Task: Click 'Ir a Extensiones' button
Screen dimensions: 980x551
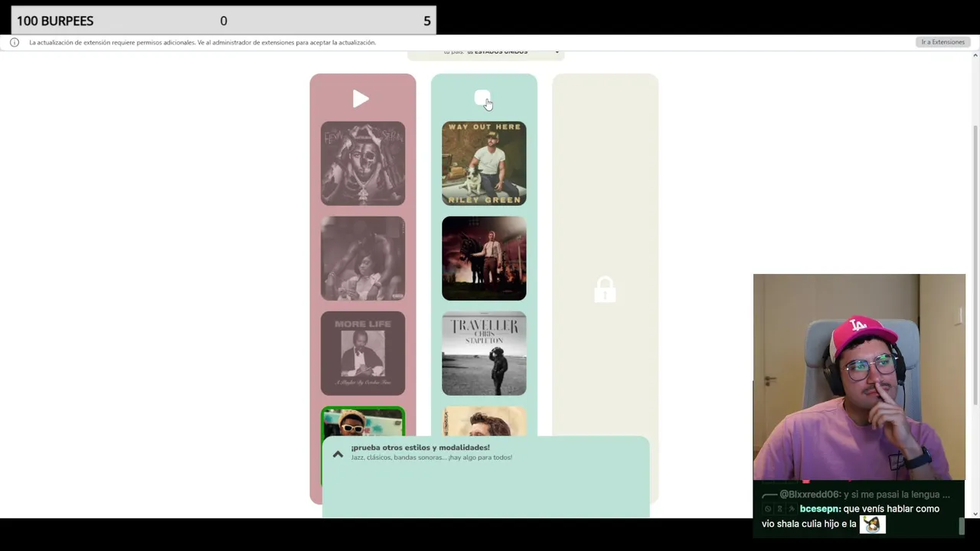Action: tap(942, 42)
